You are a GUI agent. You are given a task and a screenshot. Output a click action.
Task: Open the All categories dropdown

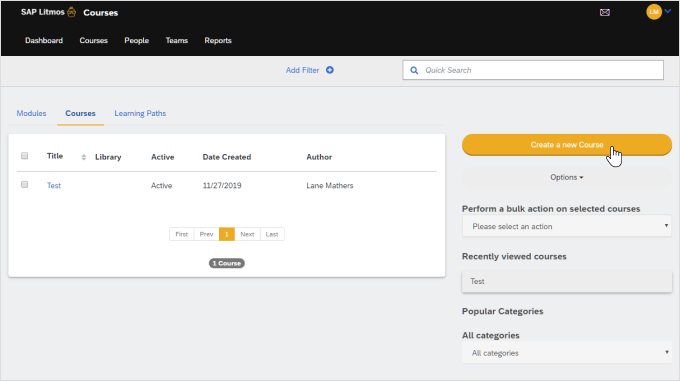(x=566, y=353)
